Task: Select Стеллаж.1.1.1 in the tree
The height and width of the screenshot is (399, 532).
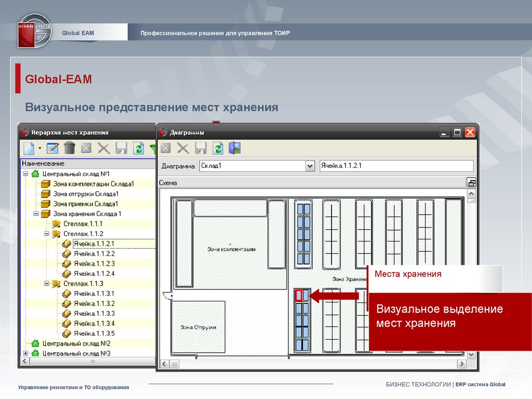Action: [x=83, y=224]
